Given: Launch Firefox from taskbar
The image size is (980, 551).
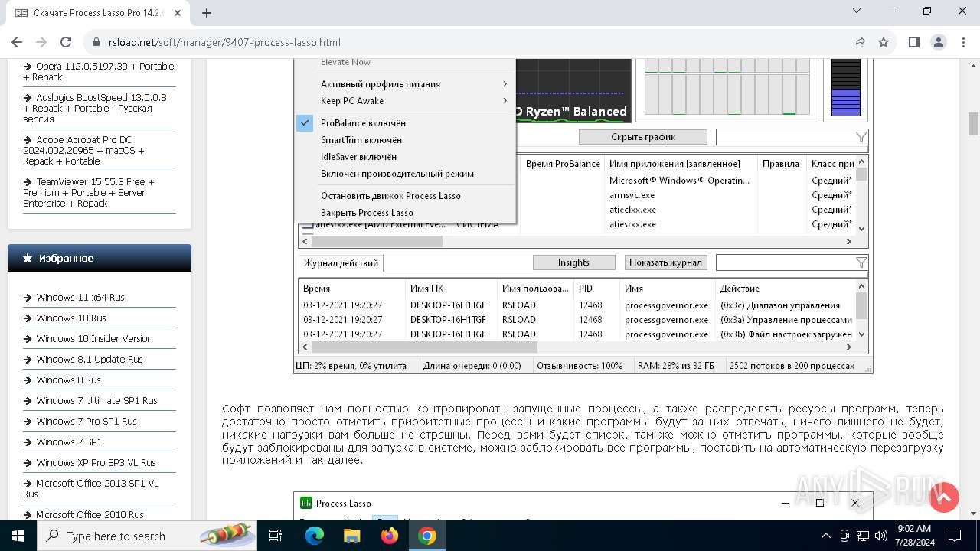Looking at the screenshot, I should pyautogui.click(x=390, y=536).
